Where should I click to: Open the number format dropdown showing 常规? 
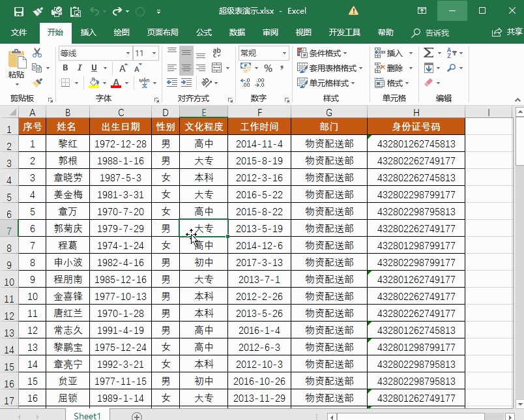pyautogui.click(x=284, y=53)
